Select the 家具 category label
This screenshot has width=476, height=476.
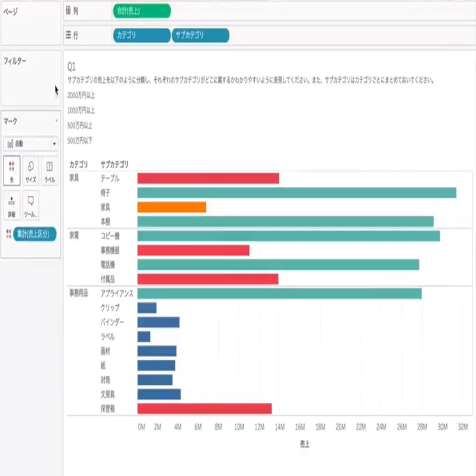point(74,178)
